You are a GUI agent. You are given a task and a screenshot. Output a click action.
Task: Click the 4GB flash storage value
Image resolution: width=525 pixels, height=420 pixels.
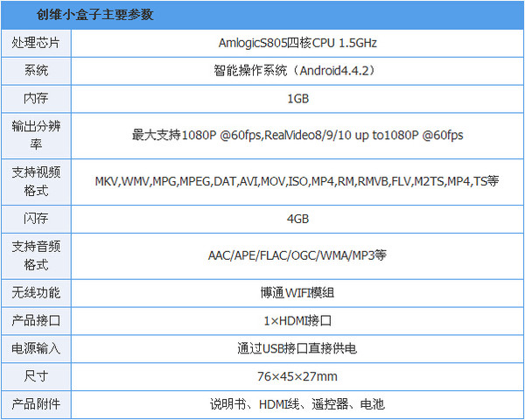tap(297, 219)
